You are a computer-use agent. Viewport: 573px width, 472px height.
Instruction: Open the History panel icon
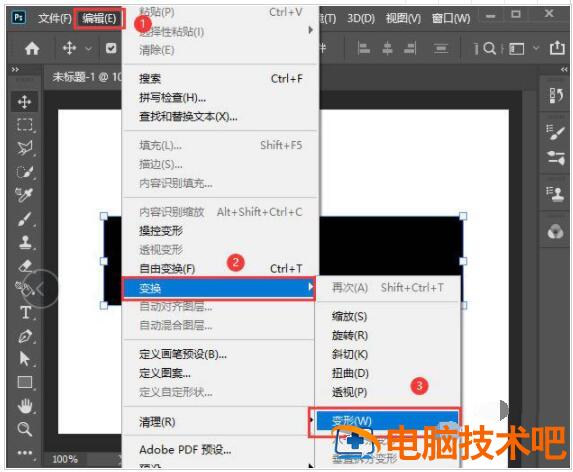556,95
